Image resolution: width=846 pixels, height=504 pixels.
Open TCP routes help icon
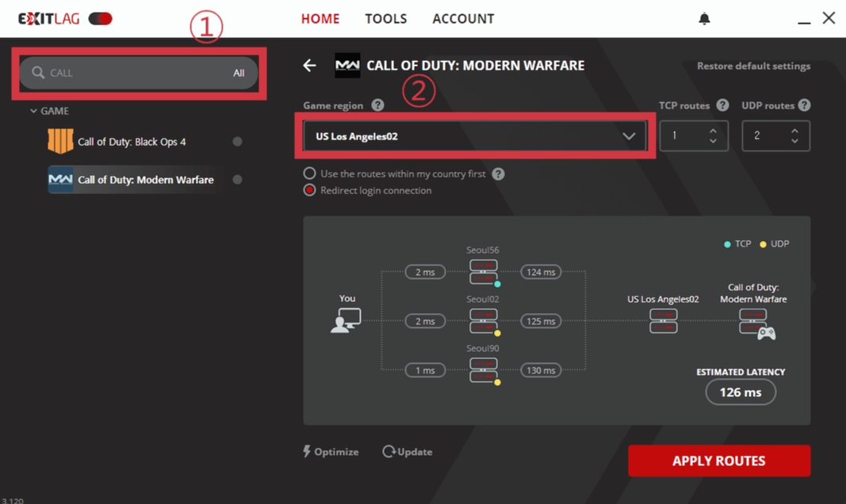point(722,105)
